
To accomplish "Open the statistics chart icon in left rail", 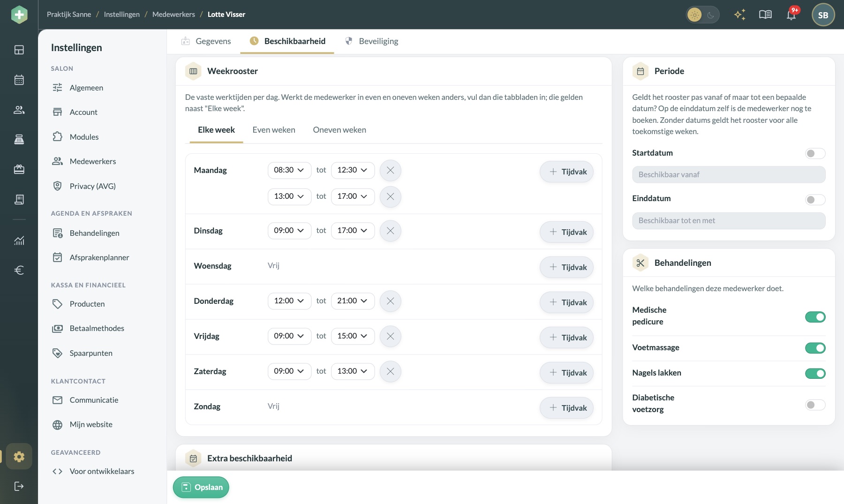I will [x=19, y=241].
